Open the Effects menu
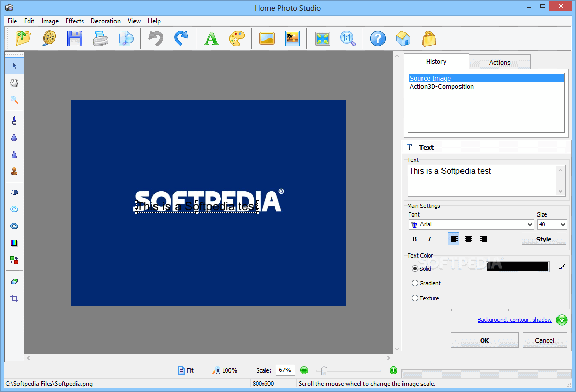 74,21
